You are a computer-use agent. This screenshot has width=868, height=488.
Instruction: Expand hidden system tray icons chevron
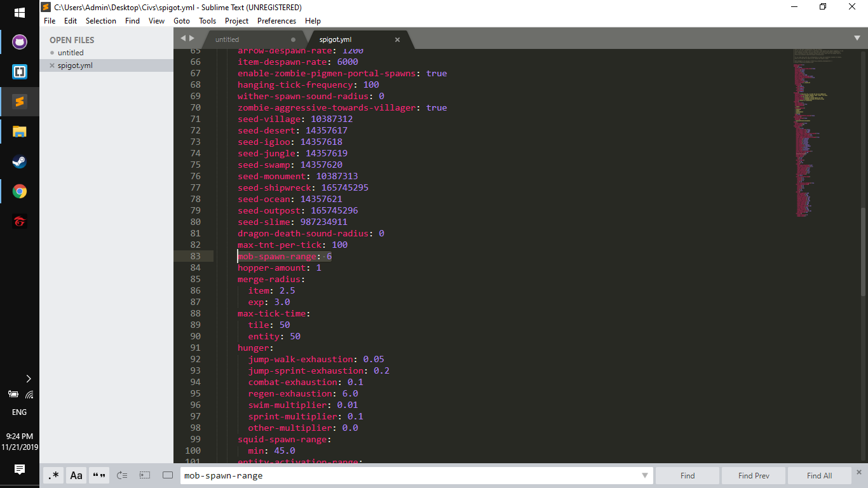pyautogui.click(x=28, y=379)
